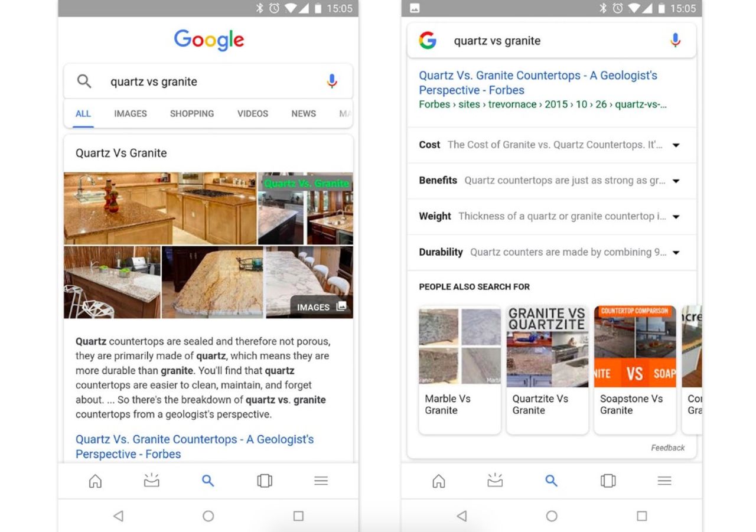Open the menu icon in the bottom bar

(x=321, y=481)
